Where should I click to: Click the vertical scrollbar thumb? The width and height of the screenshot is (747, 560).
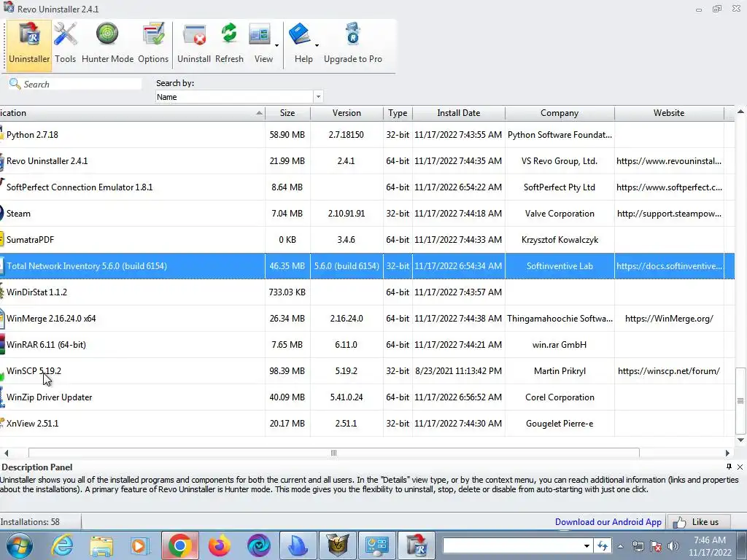[x=740, y=400]
